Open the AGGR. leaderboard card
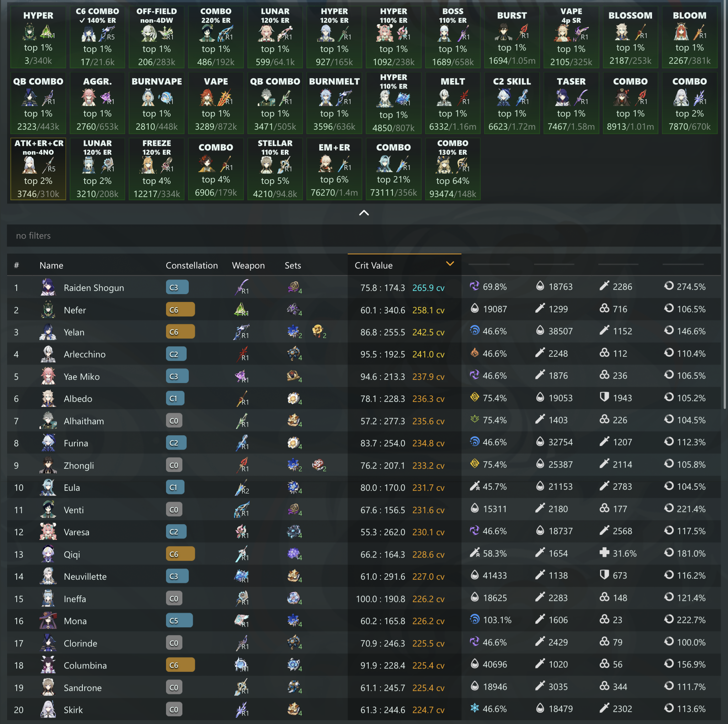Viewport: 728px width, 724px height. pyautogui.click(x=97, y=103)
